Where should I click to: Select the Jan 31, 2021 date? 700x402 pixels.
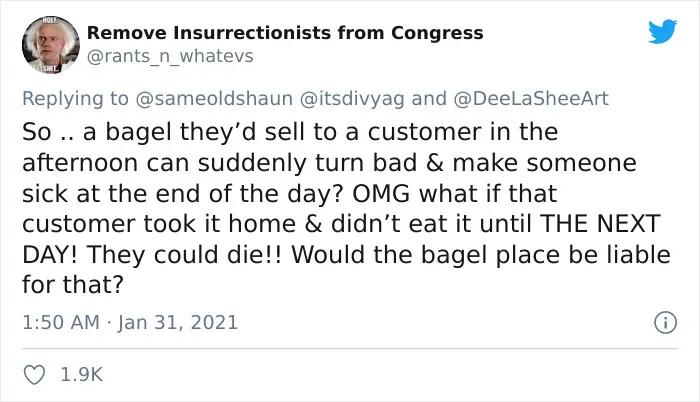coord(178,322)
